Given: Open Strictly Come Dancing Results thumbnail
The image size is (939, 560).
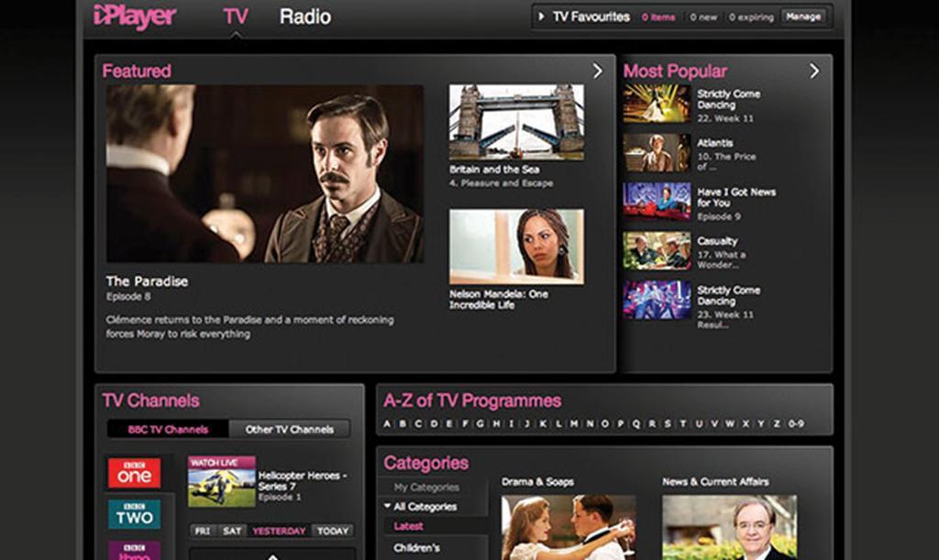Looking at the screenshot, I should pos(657,300).
